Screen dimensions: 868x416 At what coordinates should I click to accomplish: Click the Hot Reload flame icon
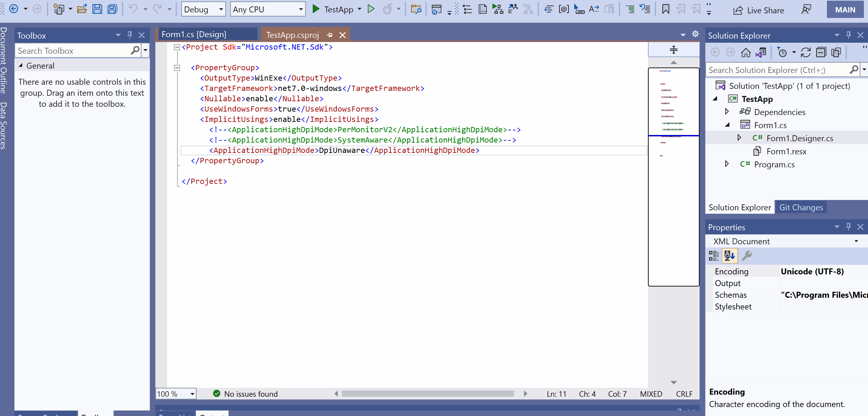coord(388,9)
